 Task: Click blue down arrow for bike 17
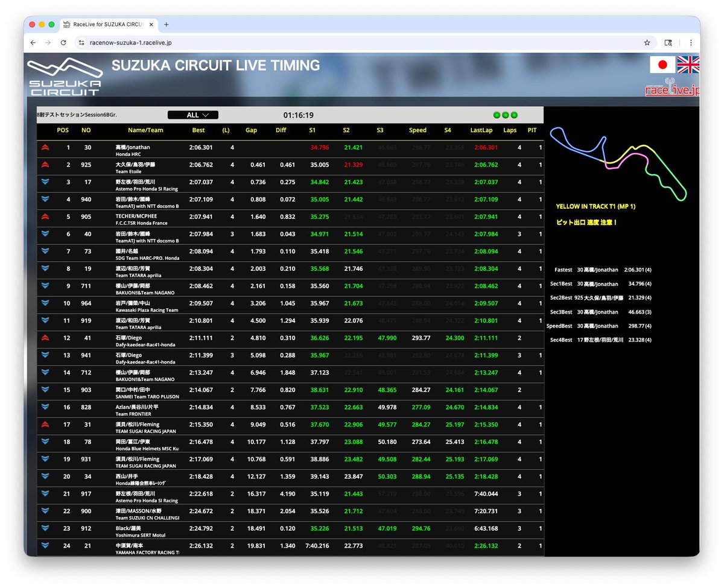click(45, 182)
